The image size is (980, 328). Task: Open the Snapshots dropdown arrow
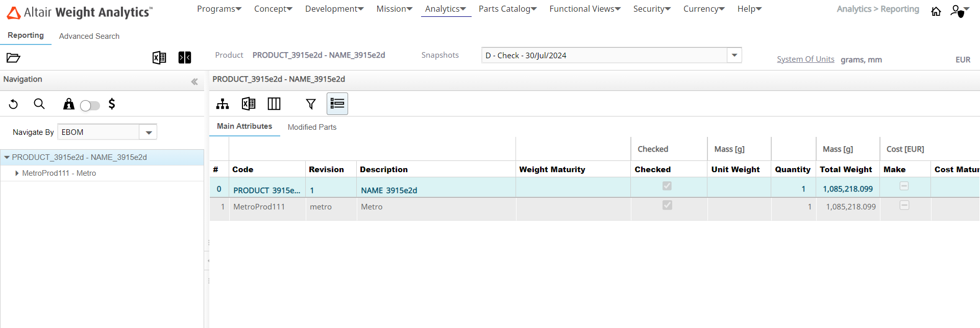pyautogui.click(x=734, y=55)
